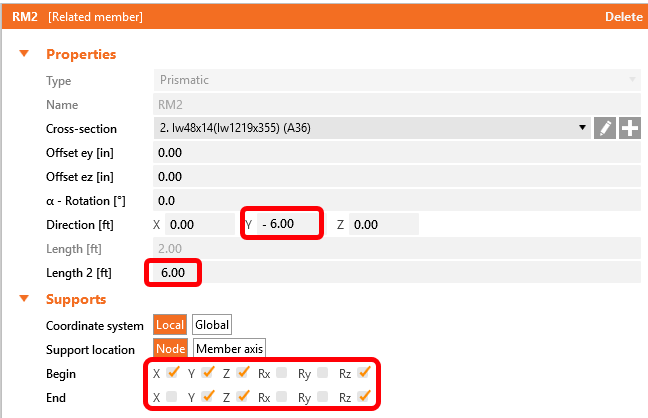Viewport: 648px width, 418px height.
Task: Click the edit cross-section pencil icon
Action: tap(605, 128)
